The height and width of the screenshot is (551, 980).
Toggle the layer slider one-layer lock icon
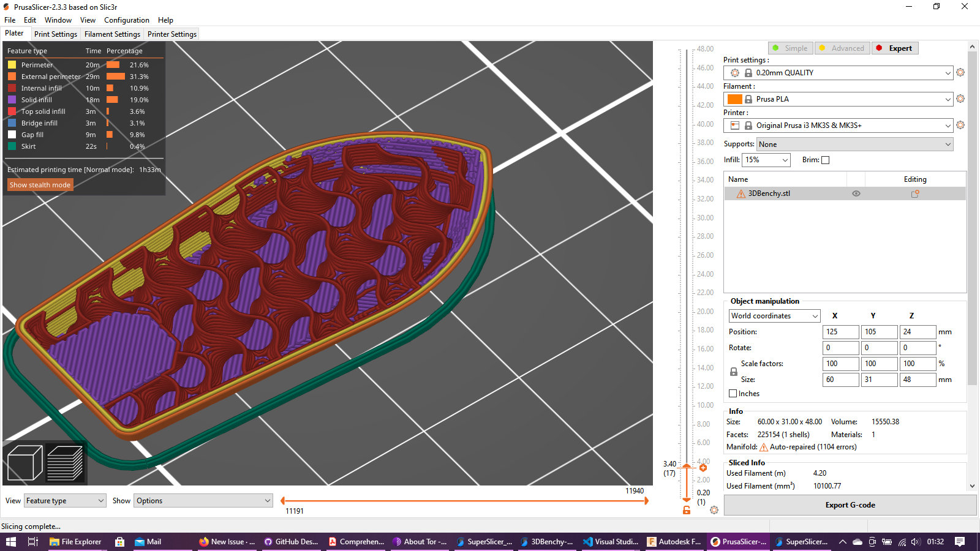[687, 510]
